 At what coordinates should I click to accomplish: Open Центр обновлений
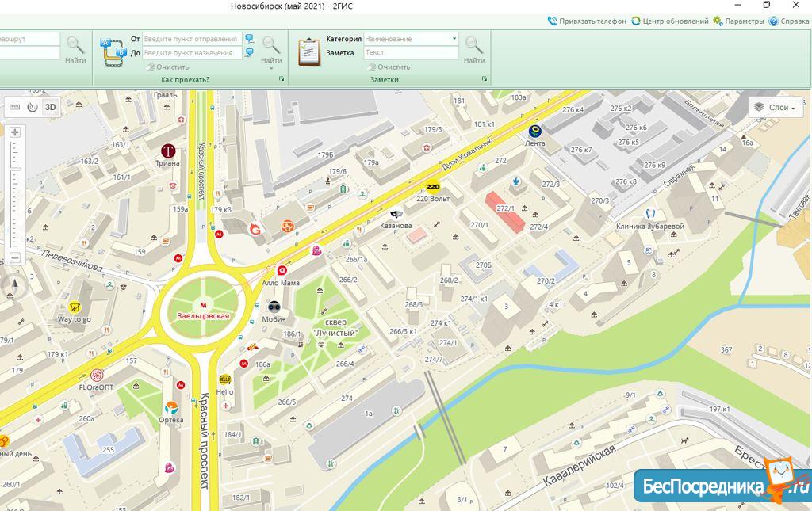pyautogui.click(x=670, y=21)
